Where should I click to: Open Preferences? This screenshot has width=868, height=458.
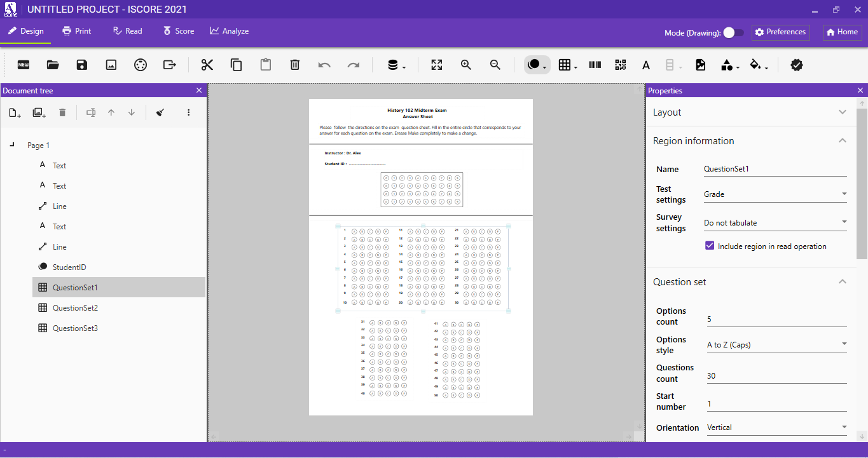(781, 32)
